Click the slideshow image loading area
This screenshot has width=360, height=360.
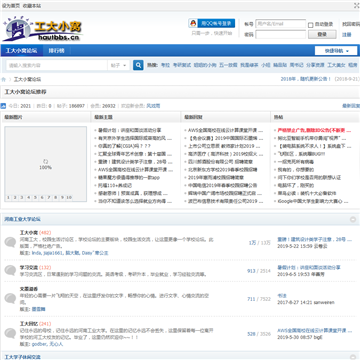pos(46,164)
